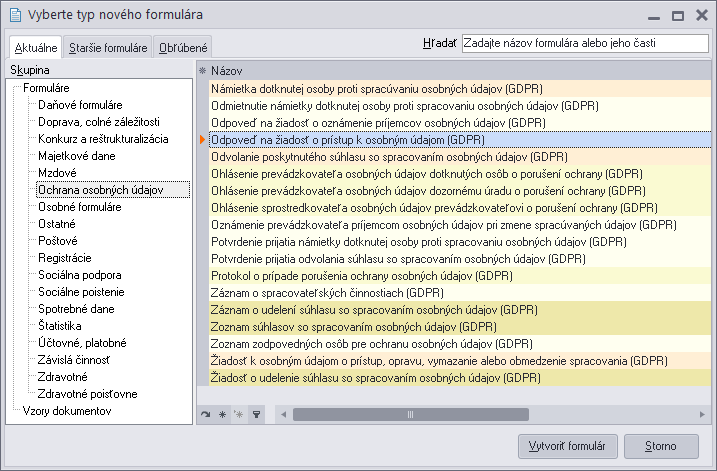717x471 pixels.
Task: Select Štatistika group in tree
Action: [59, 326]
